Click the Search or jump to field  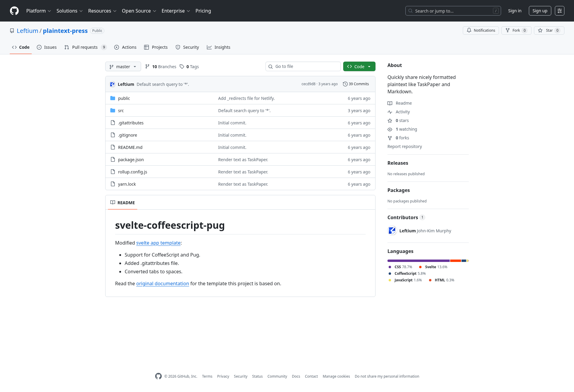pyautogui.click(x=453, y=11)
